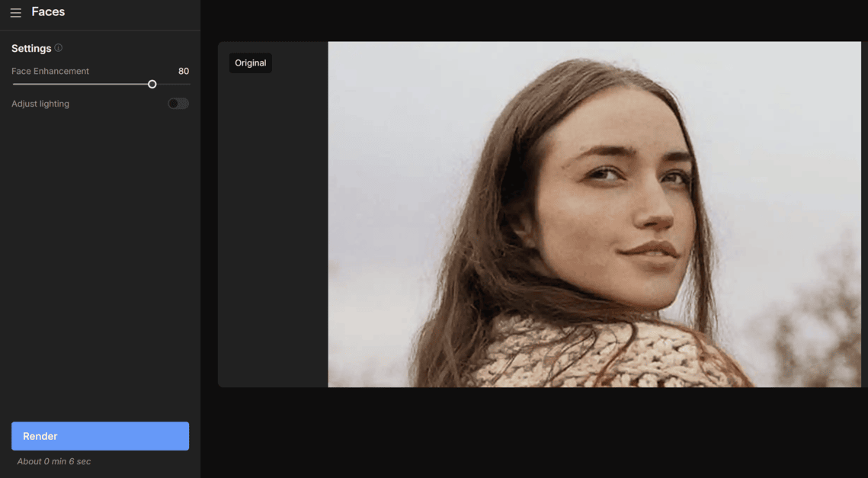The image size is (868, 478).
Task: Click the render time estimate text
Action: click(54, 461)
